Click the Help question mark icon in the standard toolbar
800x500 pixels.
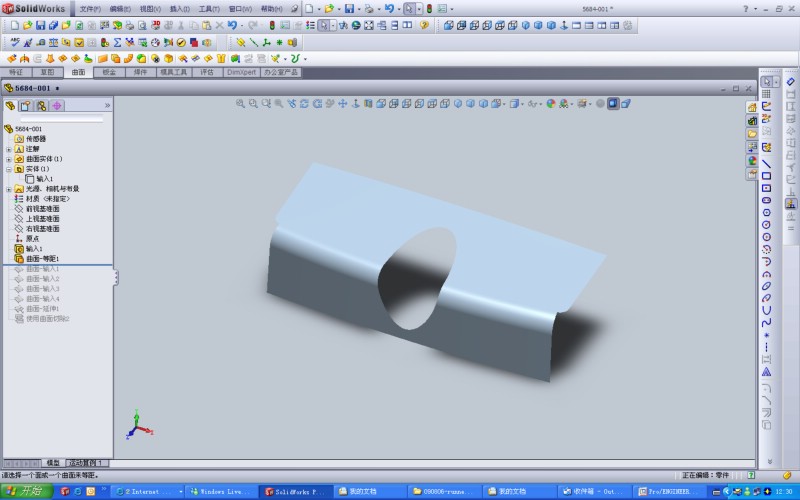(x=424, y=25)
